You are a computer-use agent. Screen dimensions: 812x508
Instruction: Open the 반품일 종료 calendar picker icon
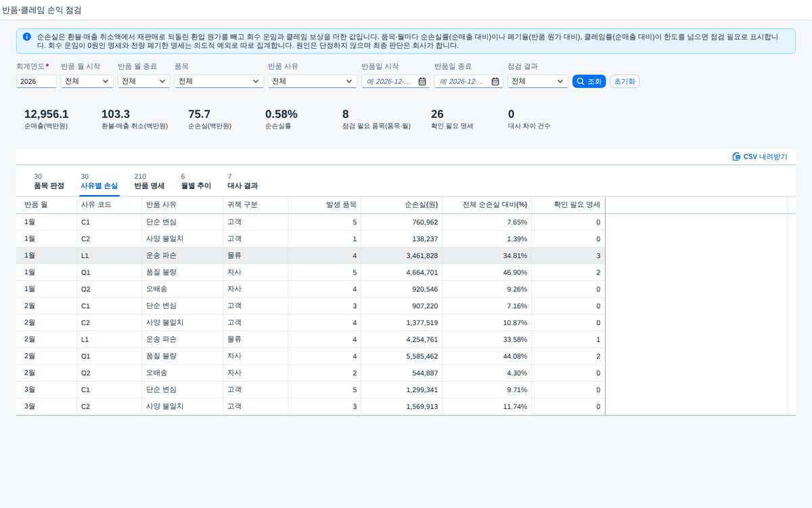tap(495, 81)
